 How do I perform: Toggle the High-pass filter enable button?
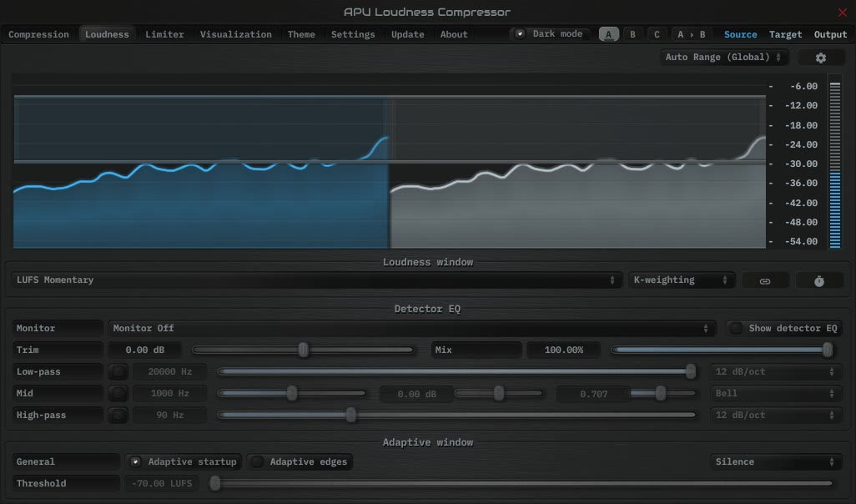pyautogui.click(x=118, y=416)
